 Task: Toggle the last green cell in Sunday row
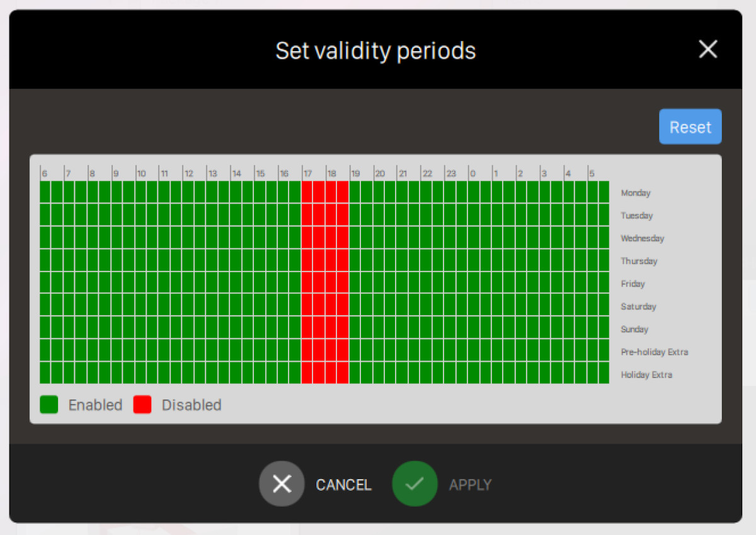click(604, 328)
